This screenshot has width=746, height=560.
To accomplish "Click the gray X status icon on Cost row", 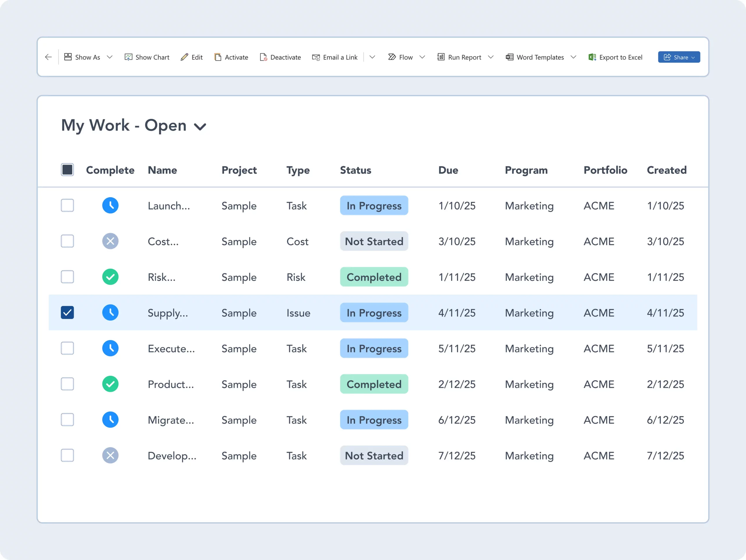I will coord(110,241).
